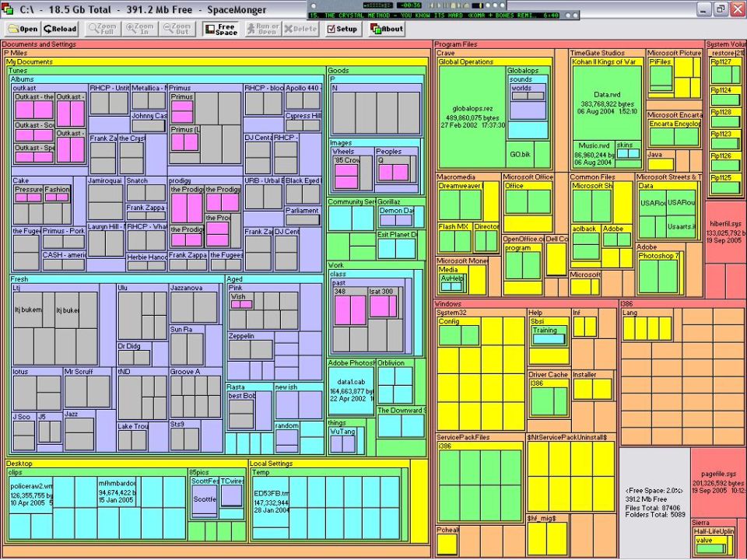Select the ED53FB.tm temp file block
The width and height of the screenshot is (747, 560).
tap(271, 502)
